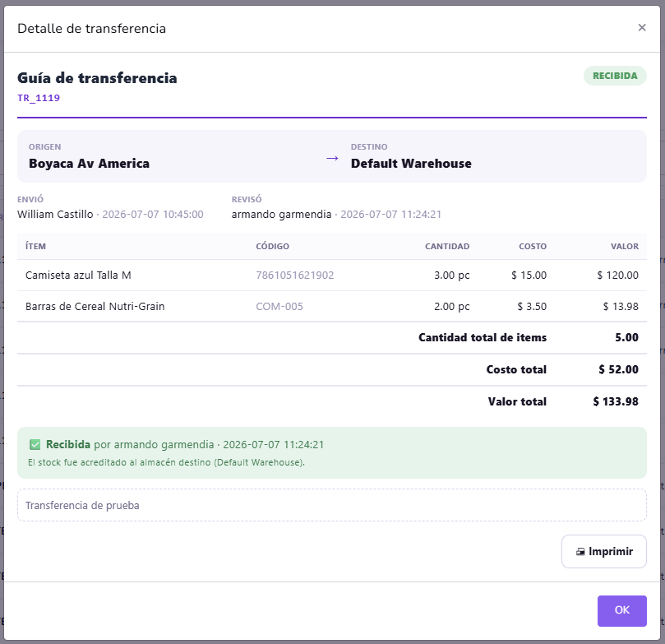The image size is (665, 644).
Task: Click the ENVIÓ label
Action: pyautogui.click(x=30, y=199)
